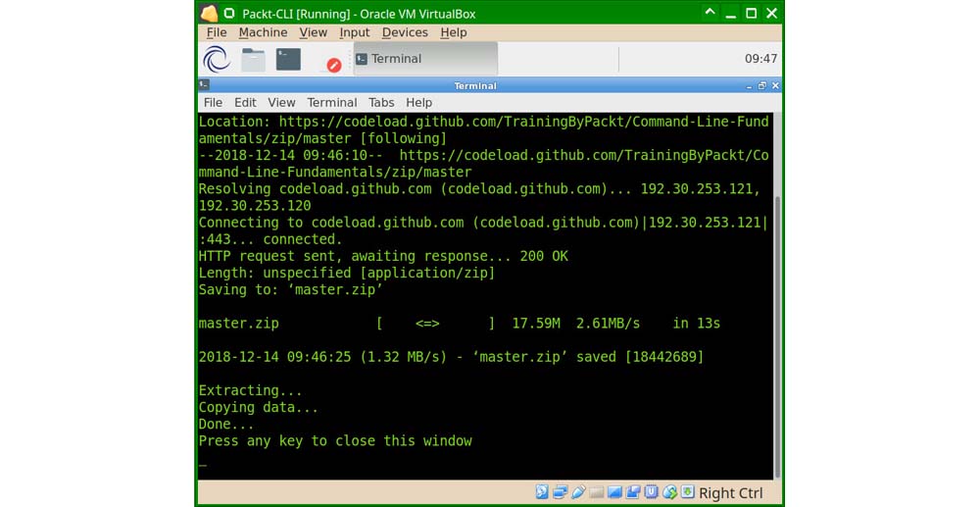
Task: Click the VirtualBox yellow window menu icon
Action: pos(210,13)
